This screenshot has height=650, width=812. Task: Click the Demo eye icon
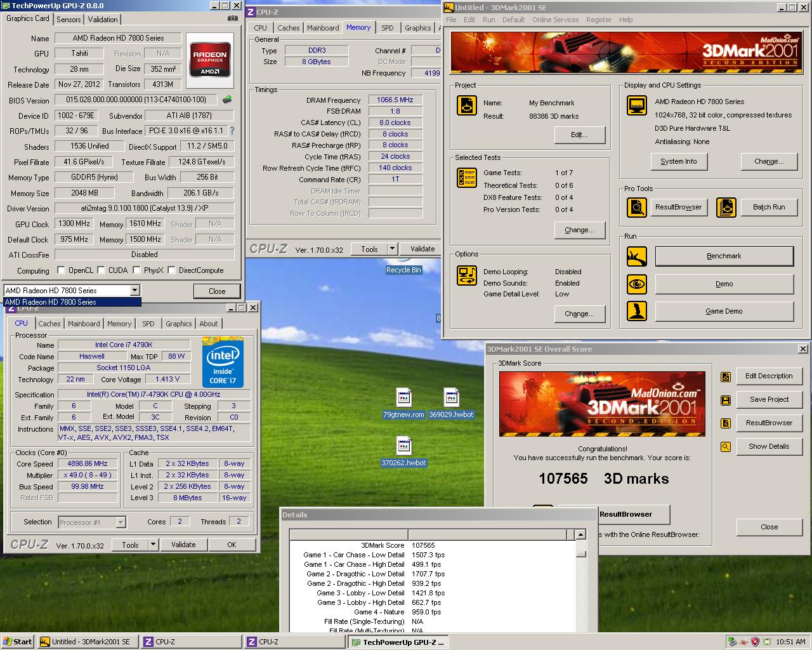(x=636, y=284)
